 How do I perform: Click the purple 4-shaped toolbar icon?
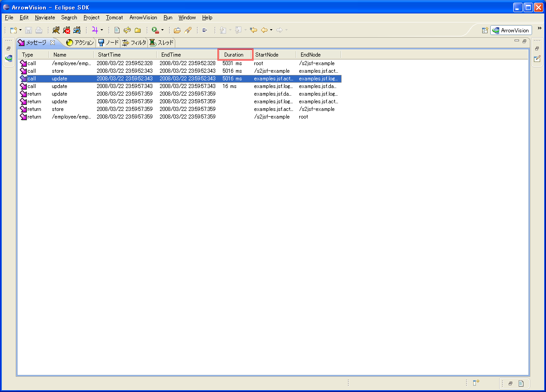[x=95, y=30]
